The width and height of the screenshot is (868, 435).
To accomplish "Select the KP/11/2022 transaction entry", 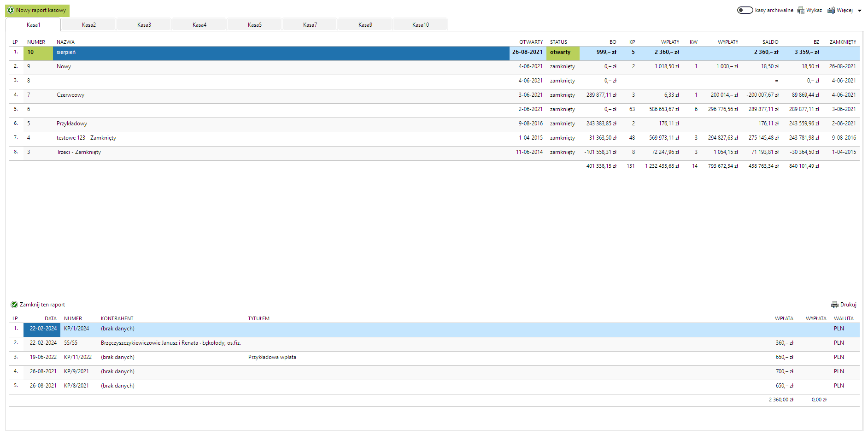I will [78, 357].
